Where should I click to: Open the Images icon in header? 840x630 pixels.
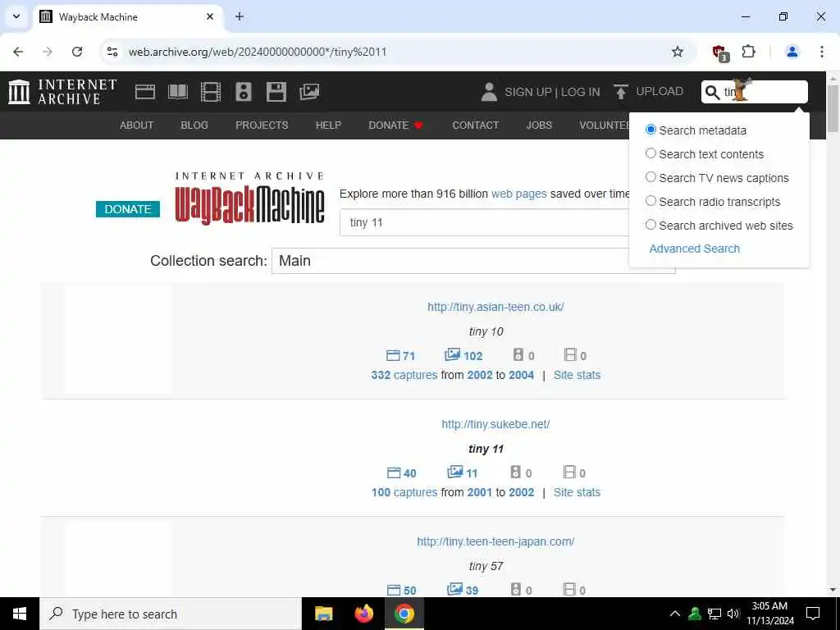click(x=309, y=92)
